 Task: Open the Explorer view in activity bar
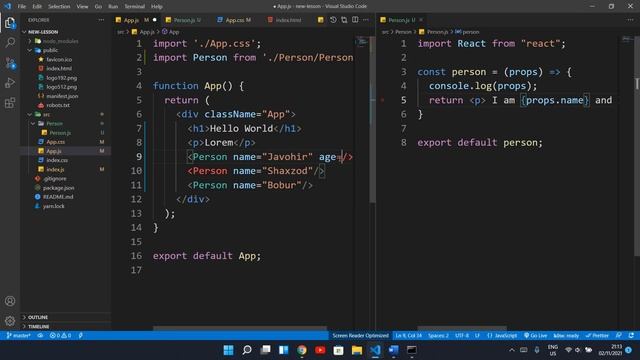tap(10, 23)
